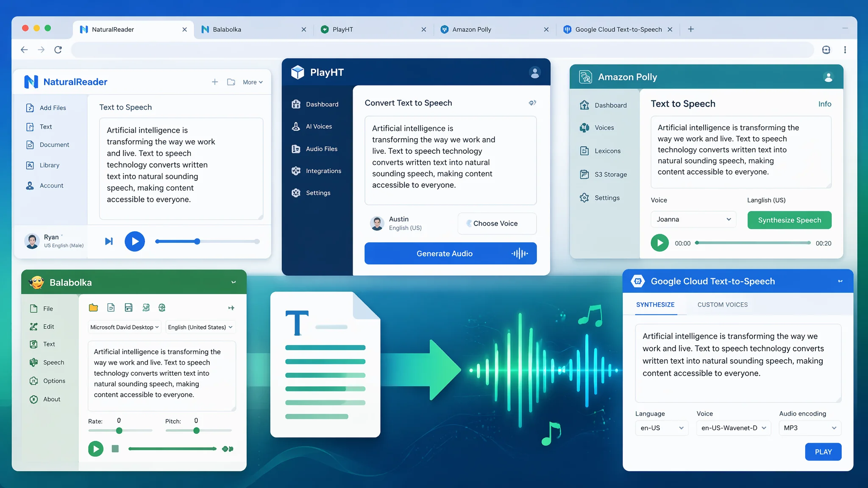Click the new document icon in Balabolka toolbar
The image size is (868, 488).
coord(111,308)
